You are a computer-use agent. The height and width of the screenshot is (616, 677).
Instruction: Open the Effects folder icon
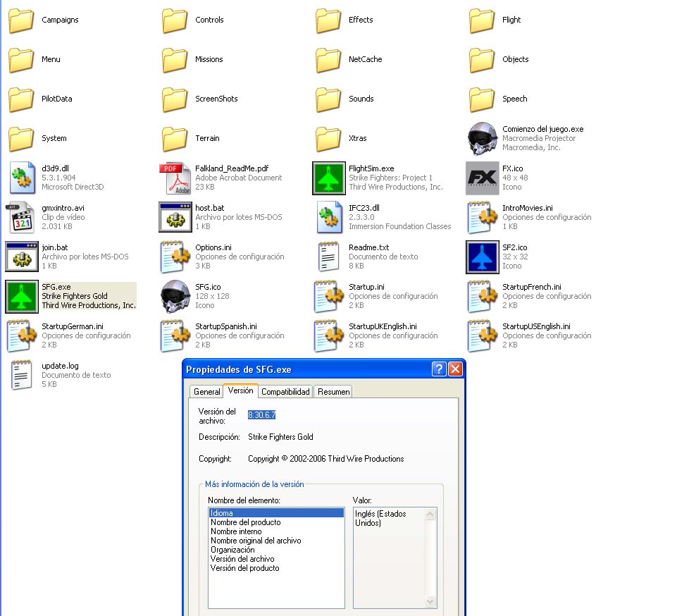[x=328, y=20]
